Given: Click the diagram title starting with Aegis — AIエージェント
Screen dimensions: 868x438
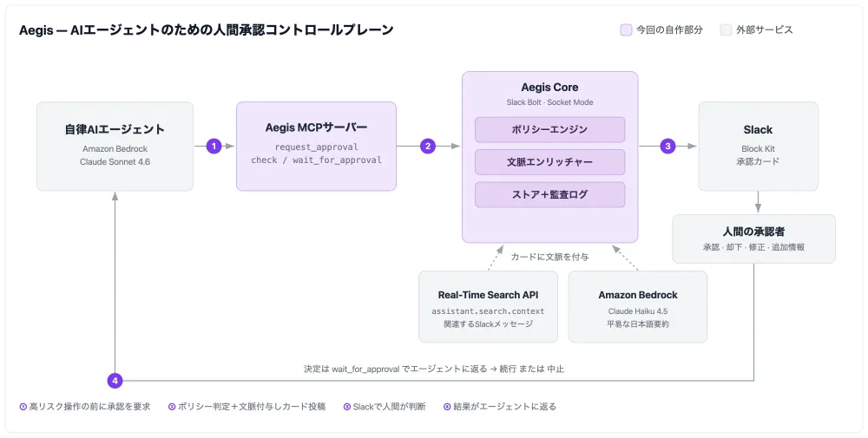Looking at the screenshot, I should [206, 29].
